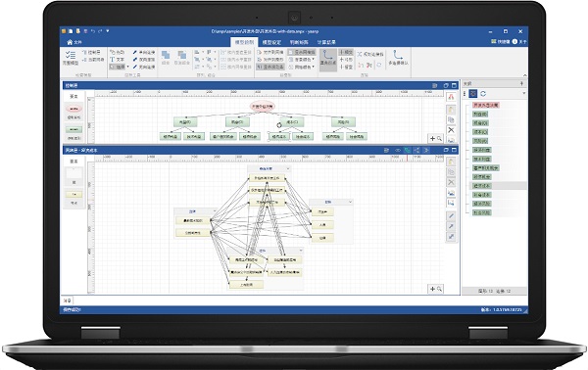Toggle the eye icon in lower panel header
This screenshot has width=588, height=370.
tap(398, 150)
